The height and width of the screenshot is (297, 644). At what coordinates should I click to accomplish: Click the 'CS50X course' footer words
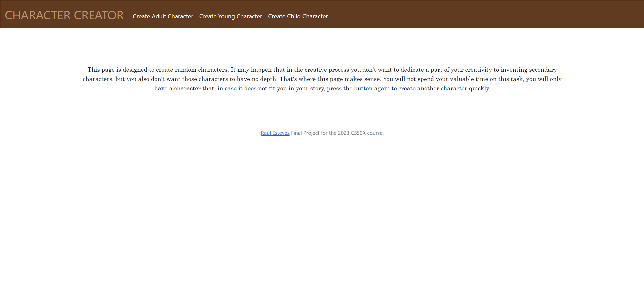366,133
